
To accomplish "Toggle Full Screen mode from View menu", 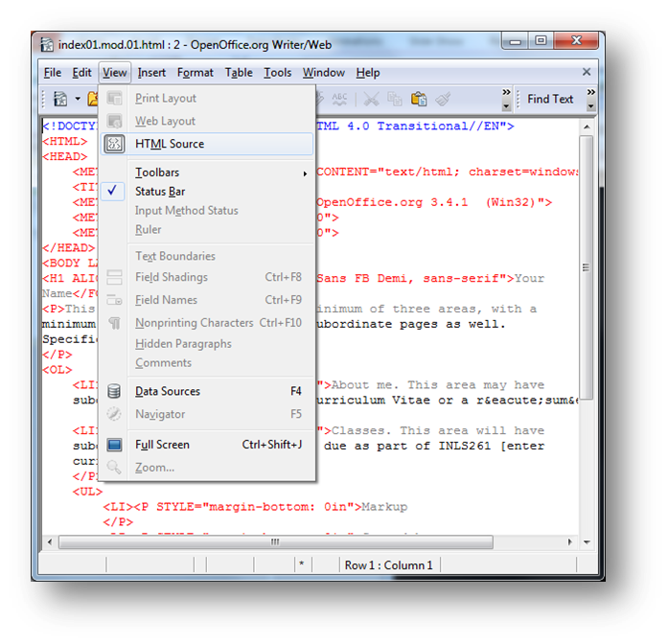I will [162, 445].
